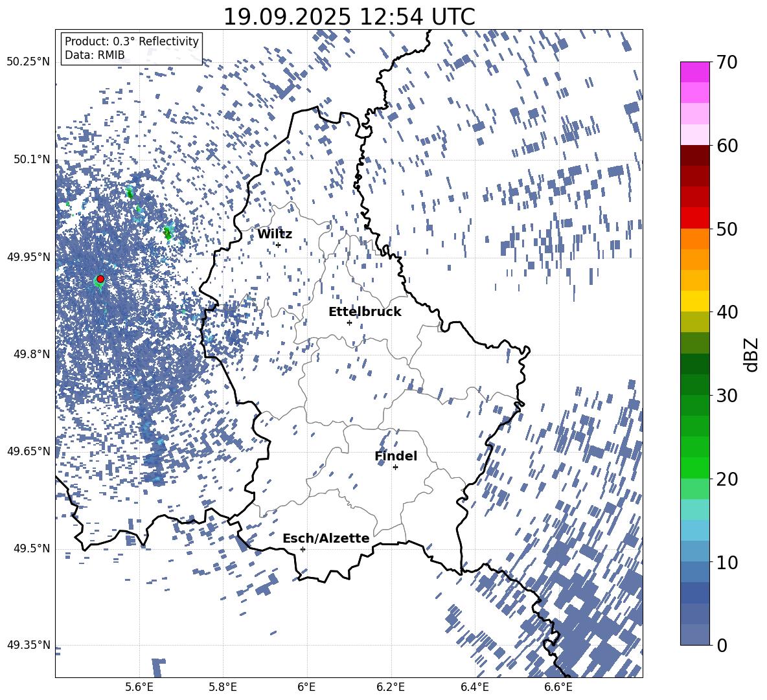Click the 6.2°E longitude label
Viewport: 767px width, 700px height.
point(391,687)
